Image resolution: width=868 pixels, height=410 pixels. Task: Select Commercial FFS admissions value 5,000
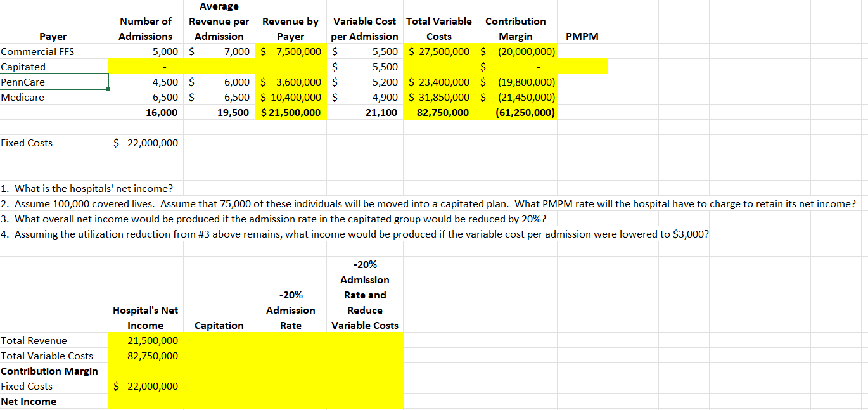tap(145, 51)
